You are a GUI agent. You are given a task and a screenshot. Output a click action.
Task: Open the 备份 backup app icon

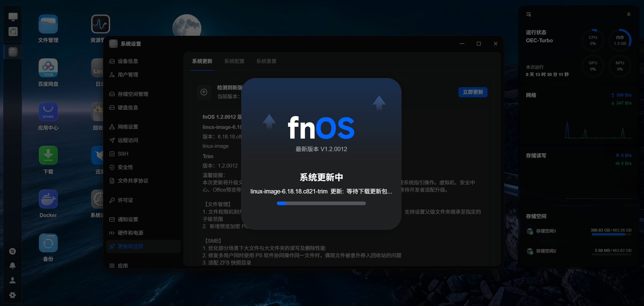(x=48, y=243)
